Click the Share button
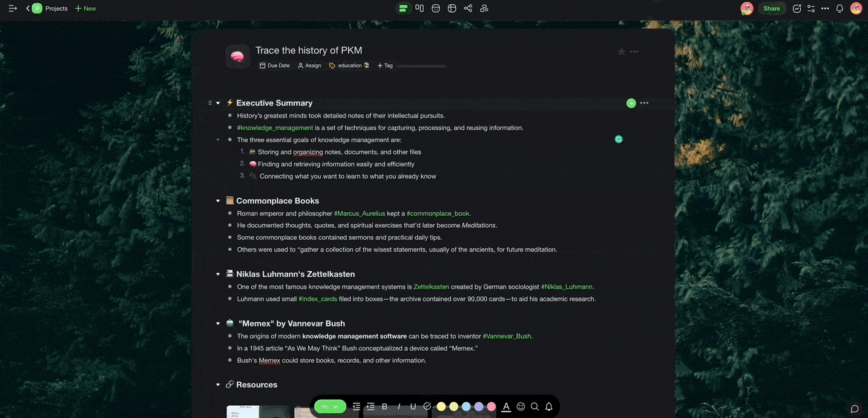The image size is (868, 418). click(x=772, y=8)
